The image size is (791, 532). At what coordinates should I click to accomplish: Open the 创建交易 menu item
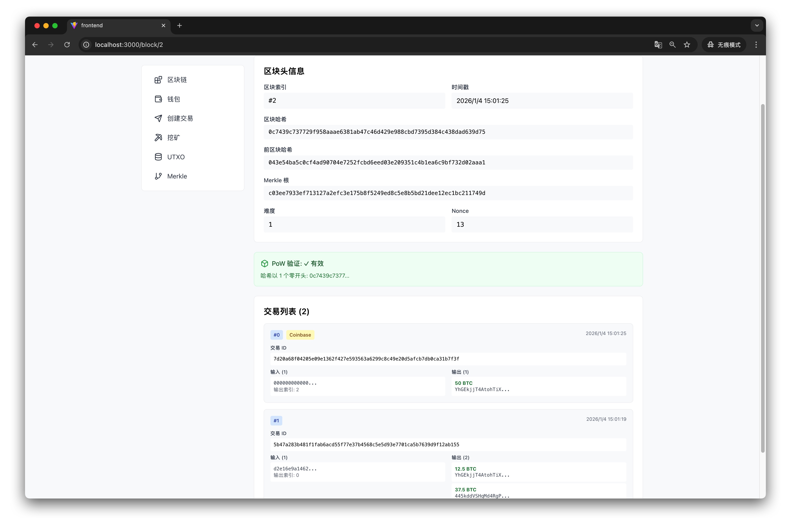pos(180,118)
